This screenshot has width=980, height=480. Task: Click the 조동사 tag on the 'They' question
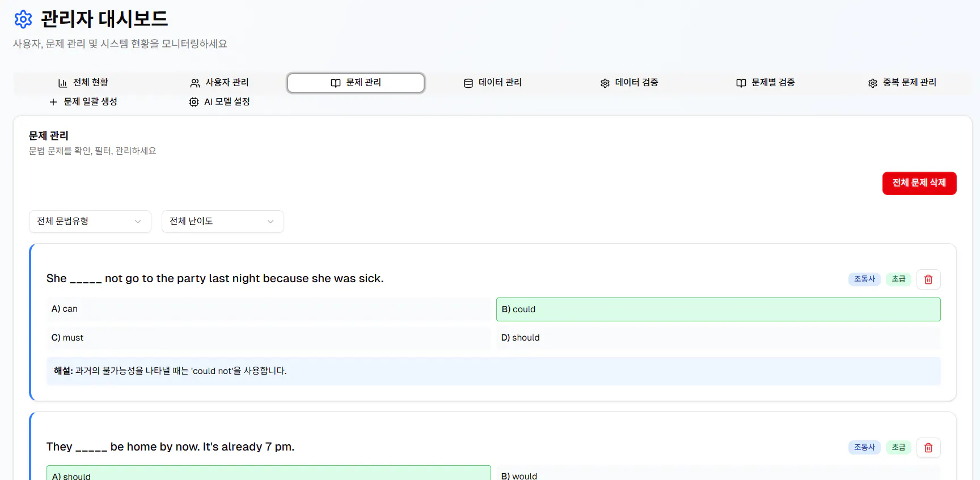[865, 448]
